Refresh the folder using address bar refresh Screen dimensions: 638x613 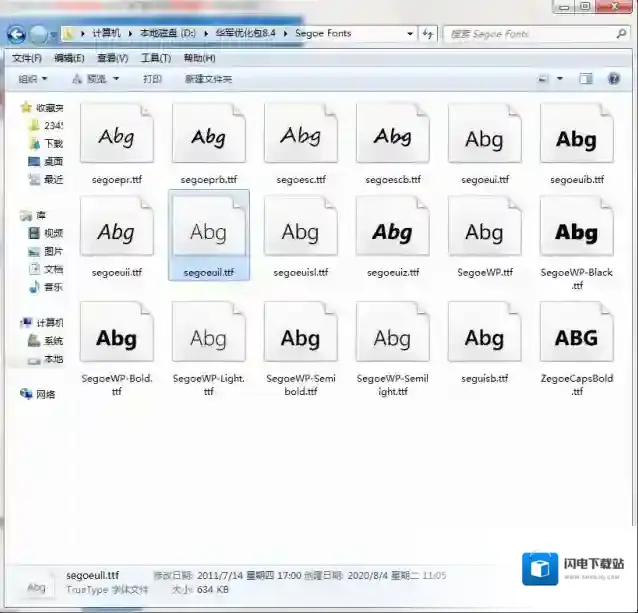[428, 34]
